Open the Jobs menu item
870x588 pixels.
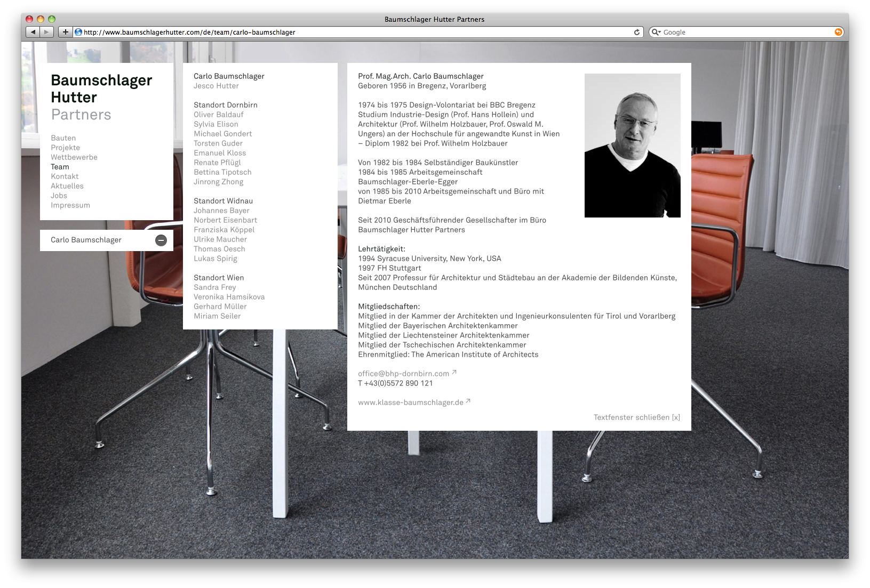tap(59, 196)
